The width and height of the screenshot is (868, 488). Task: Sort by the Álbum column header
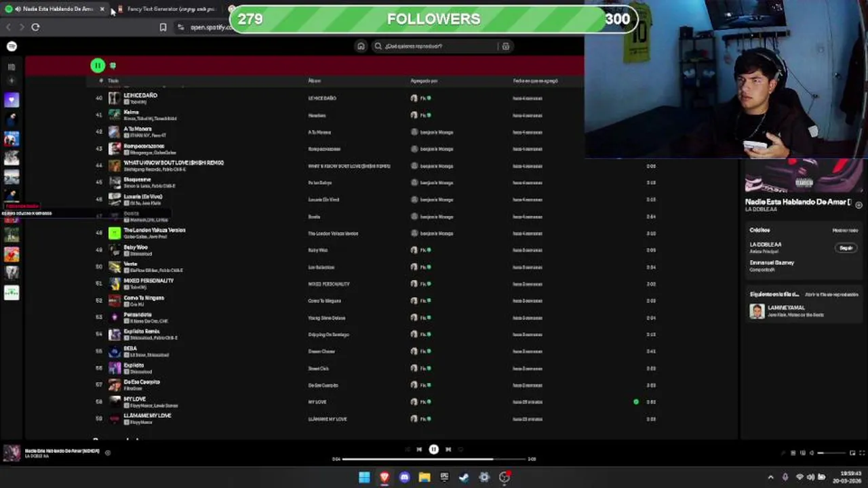pos(314,81)
